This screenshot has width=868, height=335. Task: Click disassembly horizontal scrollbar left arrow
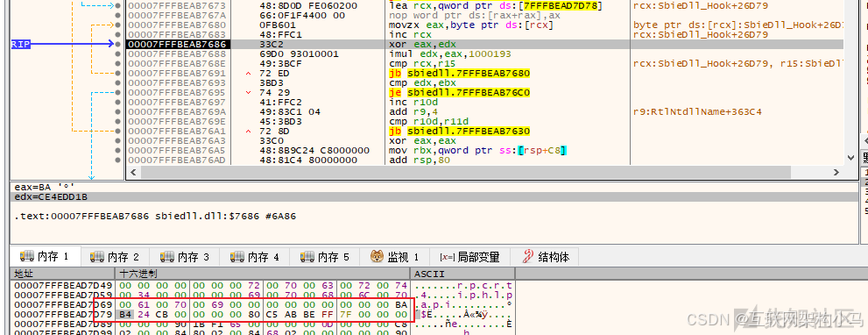[x=133, y=173]
